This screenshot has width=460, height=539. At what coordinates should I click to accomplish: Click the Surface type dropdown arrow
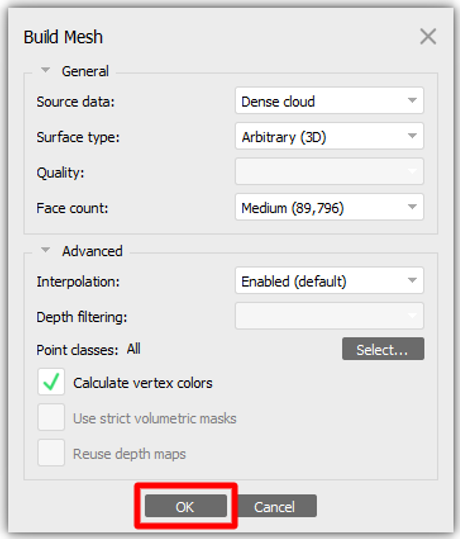pyautogui.click(x=412, y=136)
